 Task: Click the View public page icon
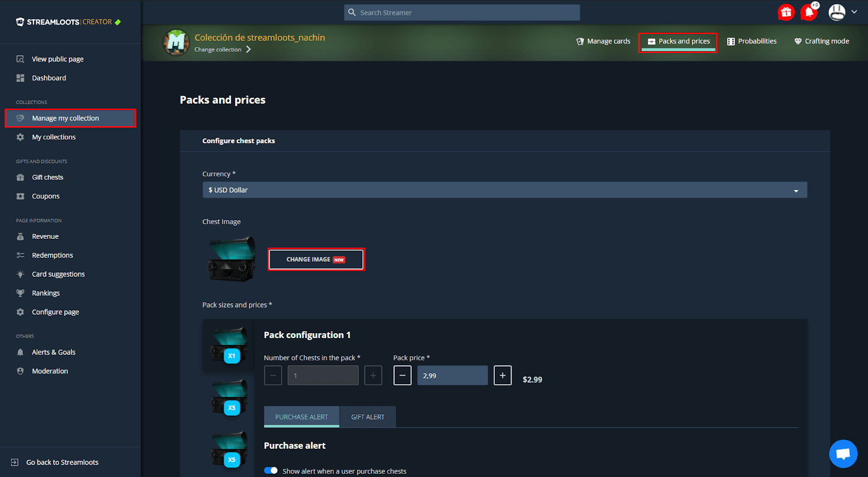tap(20, 59)
